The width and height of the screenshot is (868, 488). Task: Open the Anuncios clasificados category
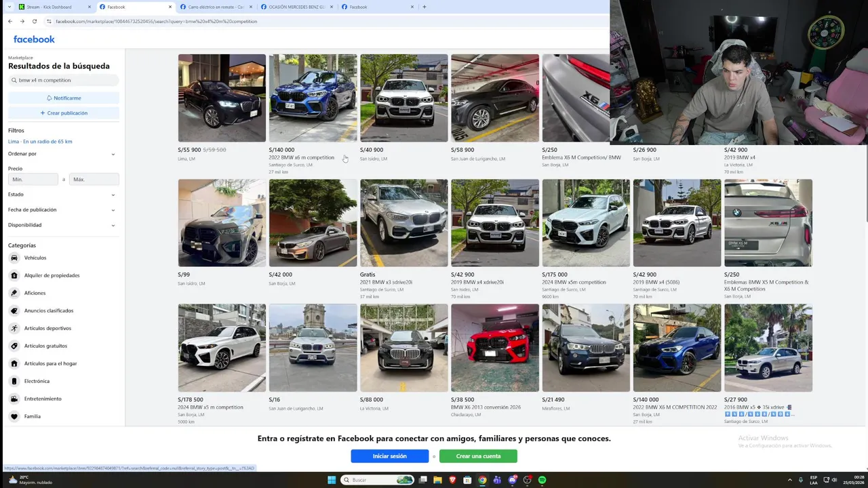[49, 310]
